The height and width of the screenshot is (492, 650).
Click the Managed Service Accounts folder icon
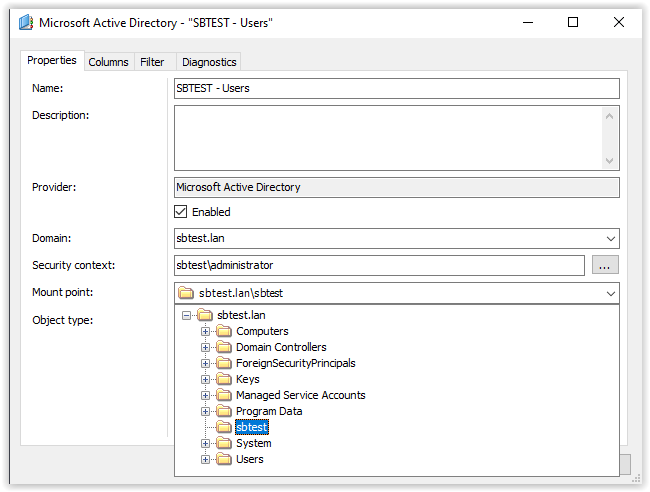pyautogui.click(x=224, y=395)
